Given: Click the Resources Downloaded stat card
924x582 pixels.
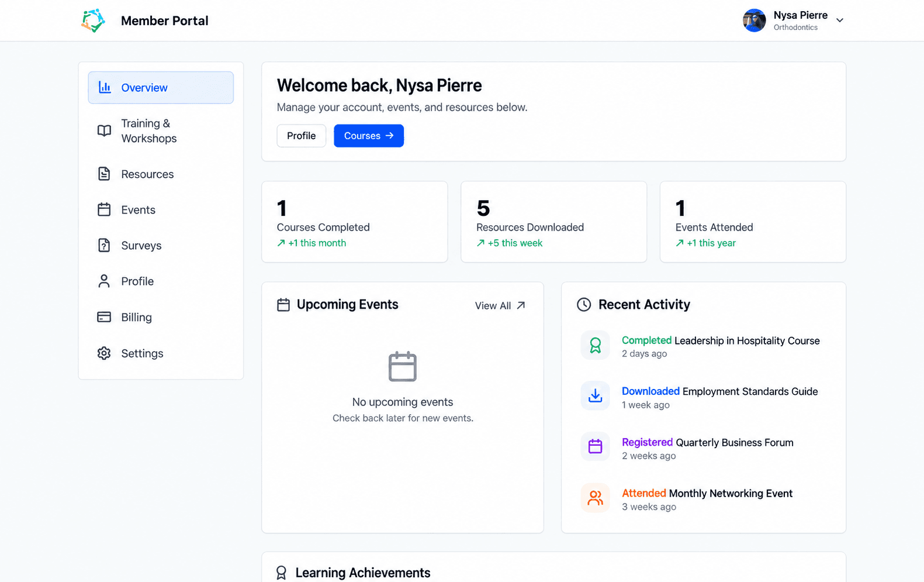Looking at the screenshot, I should [554, 222].
